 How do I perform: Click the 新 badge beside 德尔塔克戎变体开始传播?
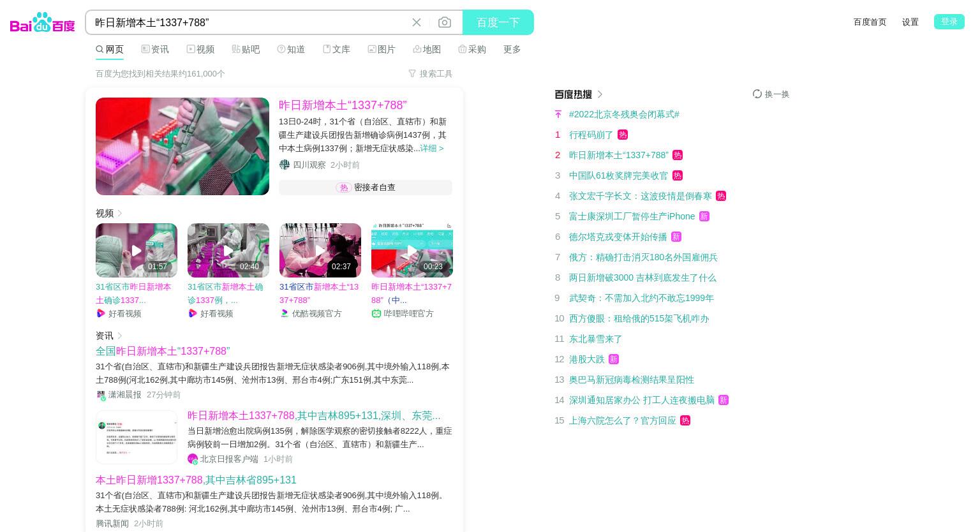coord(676,237)
